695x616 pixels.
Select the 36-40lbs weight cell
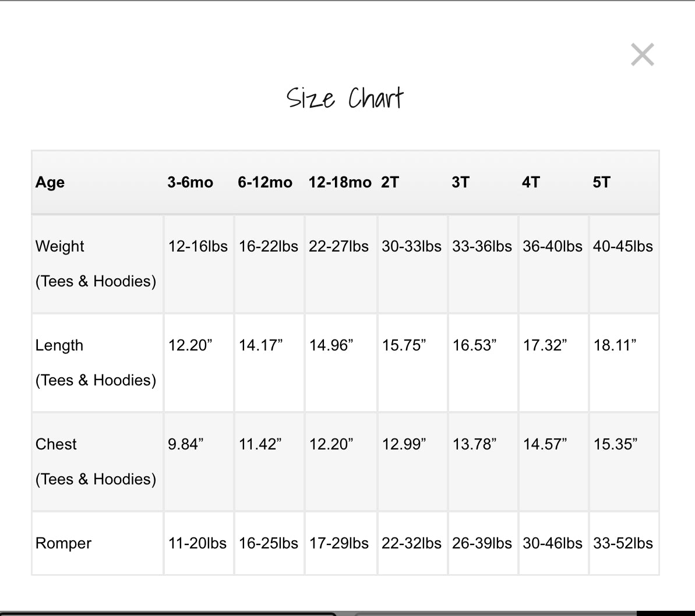point(552,246)
